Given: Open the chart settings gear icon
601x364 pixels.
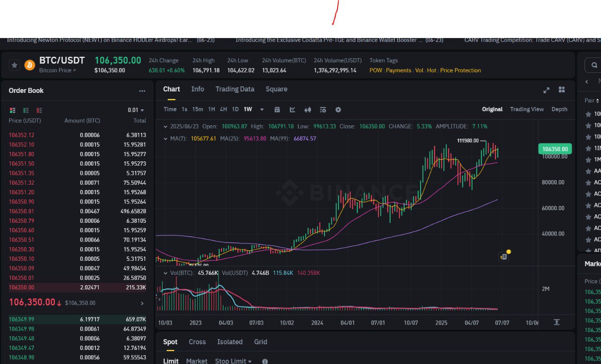Looking at the screenshot, I should [x=338, y=110].
